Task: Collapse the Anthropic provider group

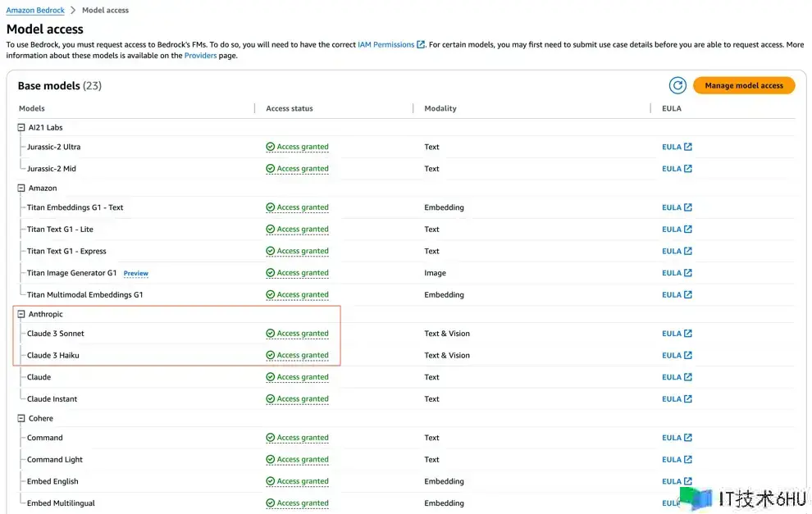Action: 22,315
